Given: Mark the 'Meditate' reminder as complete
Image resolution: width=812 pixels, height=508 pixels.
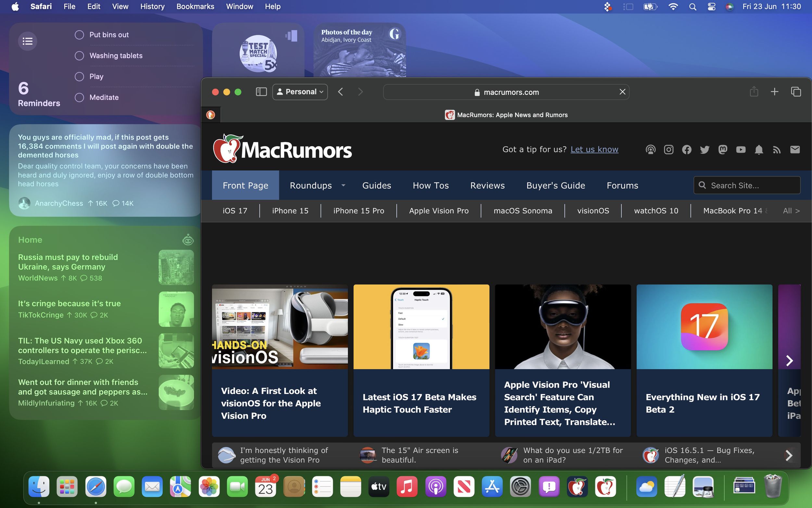Looking at the screenshot, I should (79, 97).
